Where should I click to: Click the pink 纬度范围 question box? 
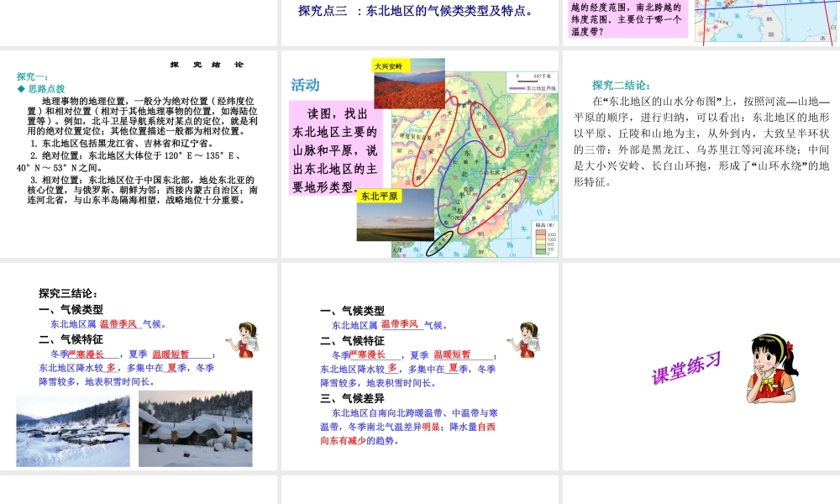(627, 19)
